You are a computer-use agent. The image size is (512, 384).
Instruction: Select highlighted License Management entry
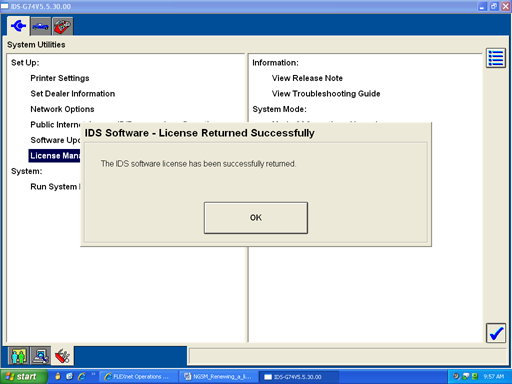[55, 156]
